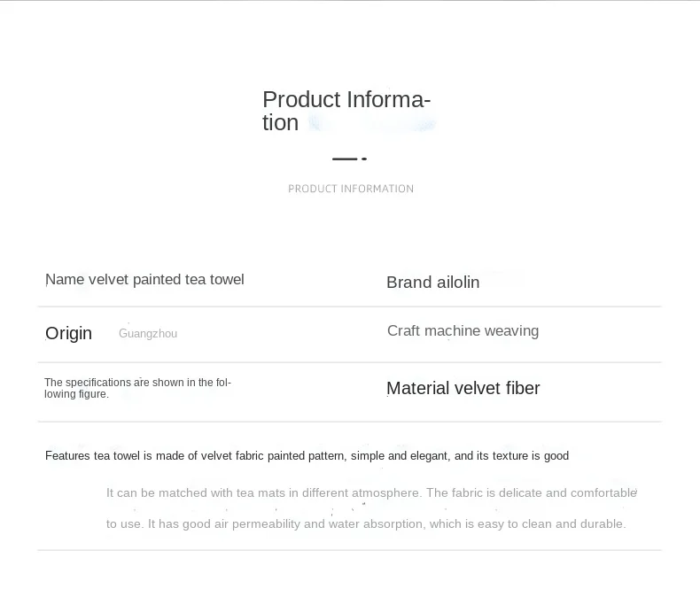700x589 pixels.
Task: Click the "Brand ailolin" entry
Action: pyautogui.click(x=432, y=283)
